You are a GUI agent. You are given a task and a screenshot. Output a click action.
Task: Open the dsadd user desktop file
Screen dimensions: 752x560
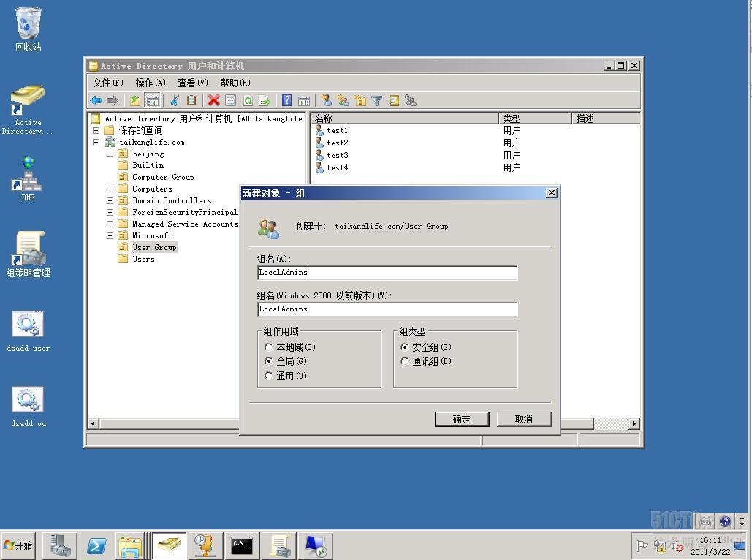coord(29,332)
